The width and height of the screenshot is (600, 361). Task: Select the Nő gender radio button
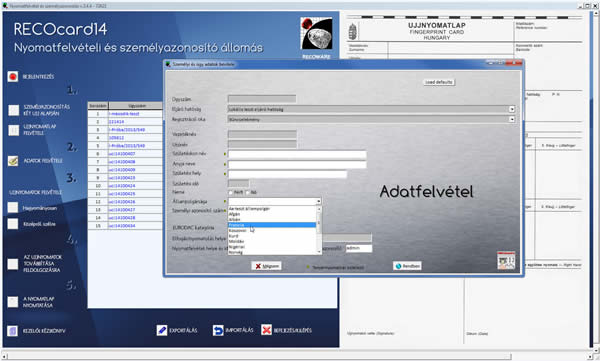[247, 192]
